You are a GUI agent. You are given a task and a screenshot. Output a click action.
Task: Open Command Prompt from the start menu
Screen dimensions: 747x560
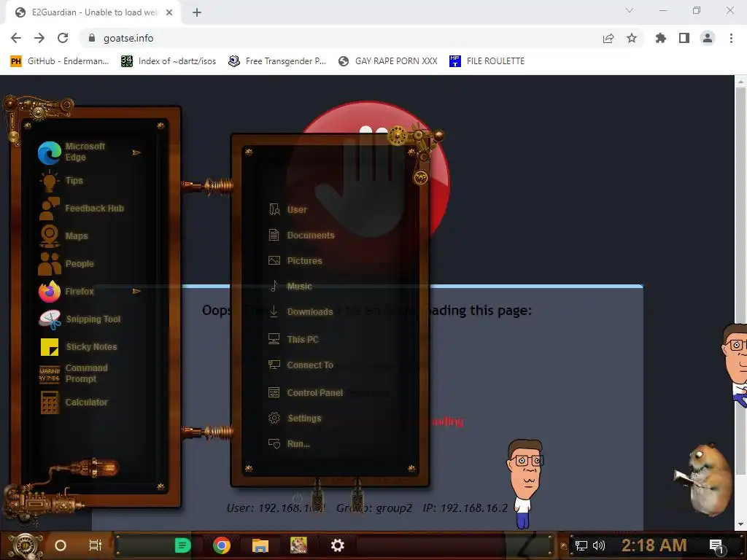pos(74,373)
